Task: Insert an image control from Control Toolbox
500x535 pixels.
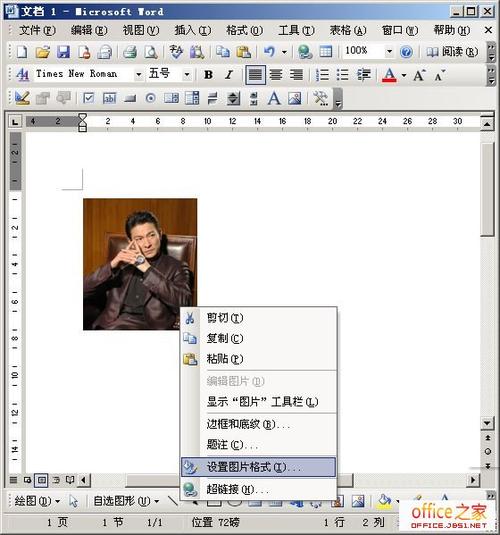Action: (x=295, y=99)
